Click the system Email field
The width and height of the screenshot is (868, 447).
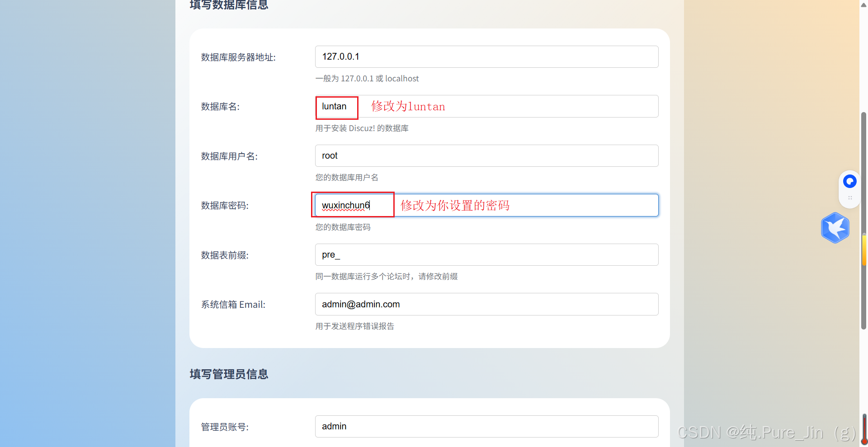click(x=486, y=304)
